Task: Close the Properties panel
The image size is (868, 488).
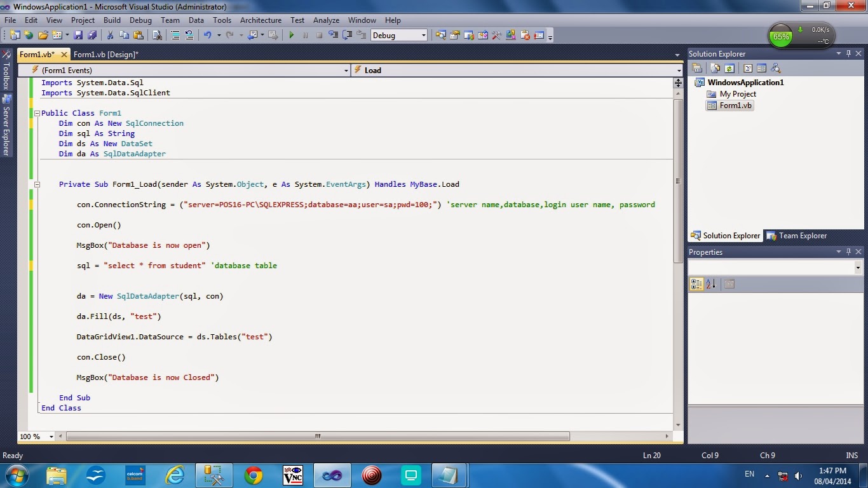Action: tap(858, 252)
